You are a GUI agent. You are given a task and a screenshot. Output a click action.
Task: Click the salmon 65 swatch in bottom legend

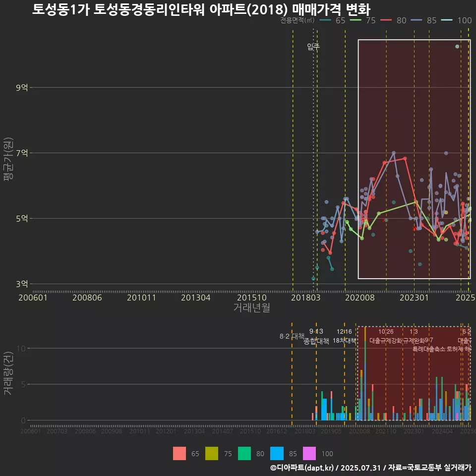[x=179, y=454]
